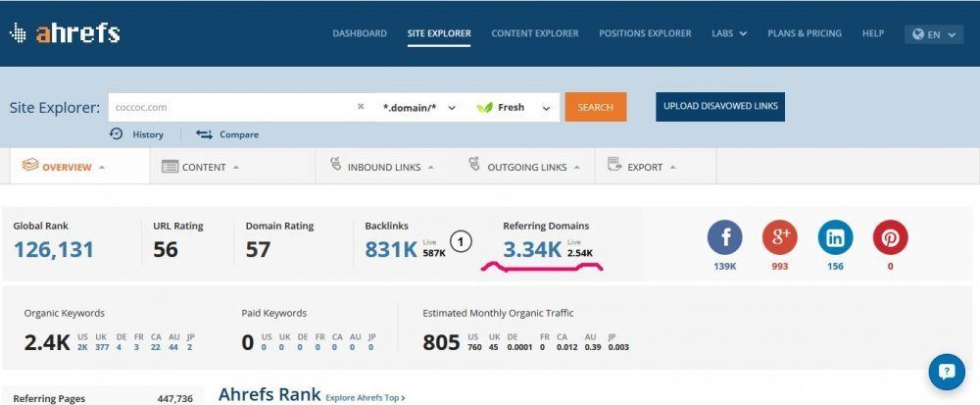Click the Inbound Links tab label
The height and width of the screenshot is (405, 980).
click(384, 168)
